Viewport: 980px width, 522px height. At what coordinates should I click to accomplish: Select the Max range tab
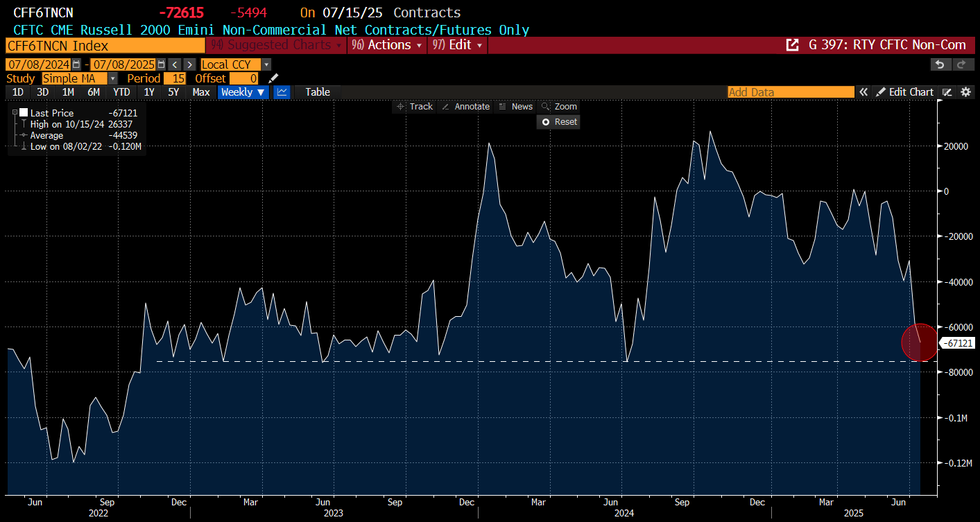coord(201,92)
